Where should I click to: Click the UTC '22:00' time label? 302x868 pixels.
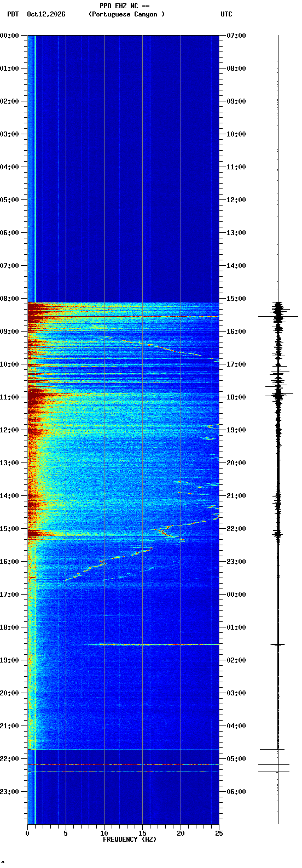(x=236, y=529)
